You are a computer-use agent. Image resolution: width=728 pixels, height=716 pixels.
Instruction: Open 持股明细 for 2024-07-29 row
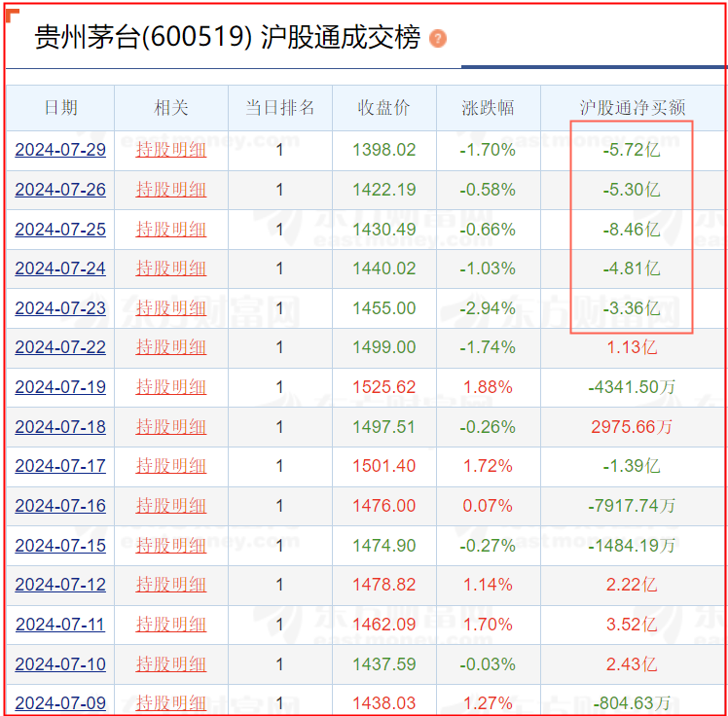point(171,150)
